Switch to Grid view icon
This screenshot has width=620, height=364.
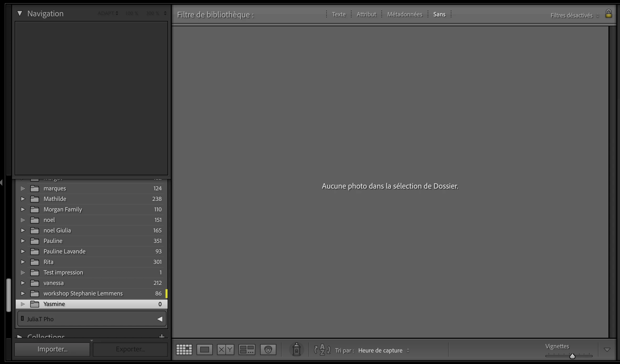point(184,350)
